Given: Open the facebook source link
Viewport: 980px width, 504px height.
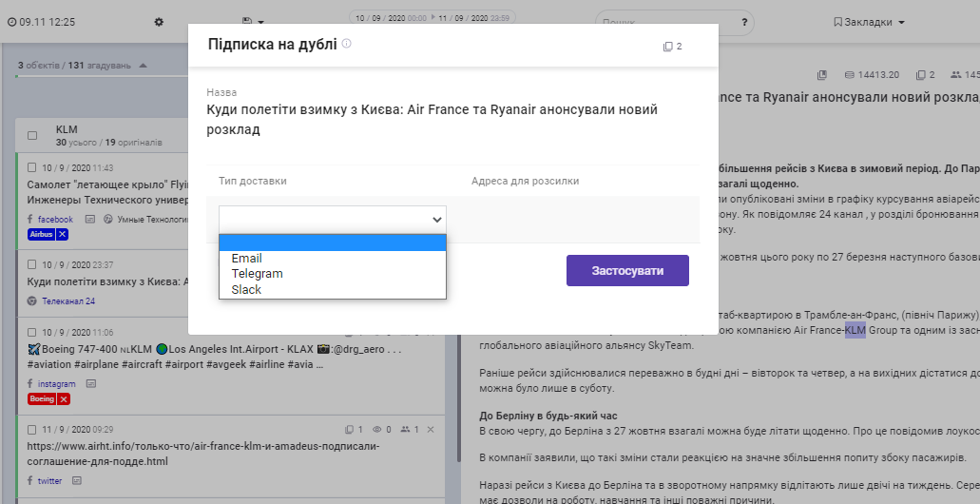Looking at the screenshot, I should (56, 220).
